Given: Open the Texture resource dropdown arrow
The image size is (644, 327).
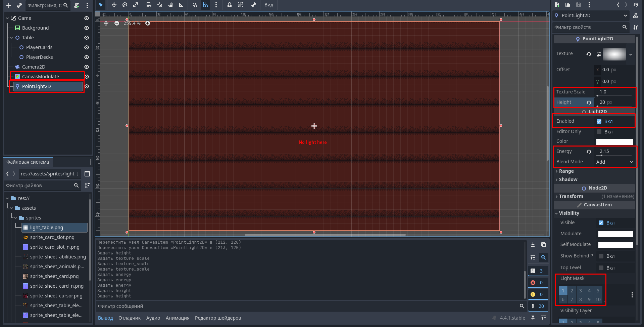Looking at the screenshot, I should tap(631, 54).
